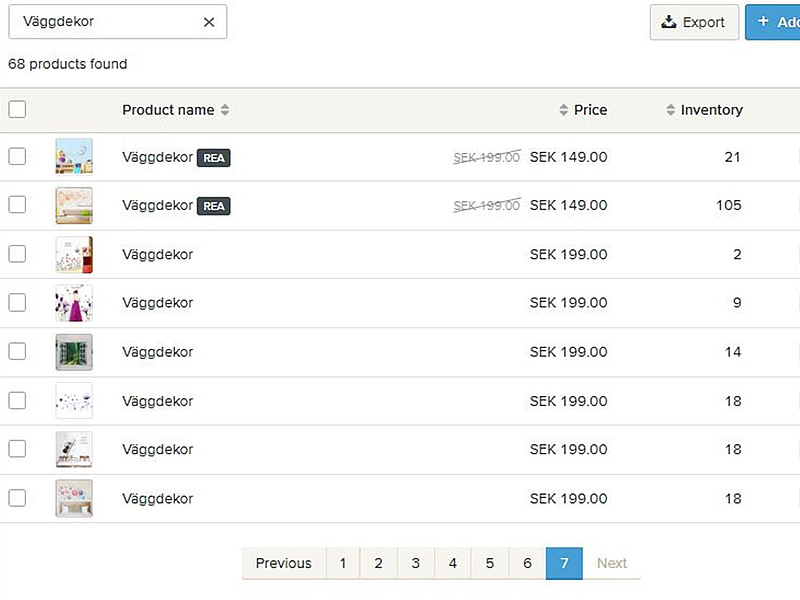This screenshot has width=800, height=600.
Task: Check the first Väggdekor row checkbox
Action: click(17, 157)
